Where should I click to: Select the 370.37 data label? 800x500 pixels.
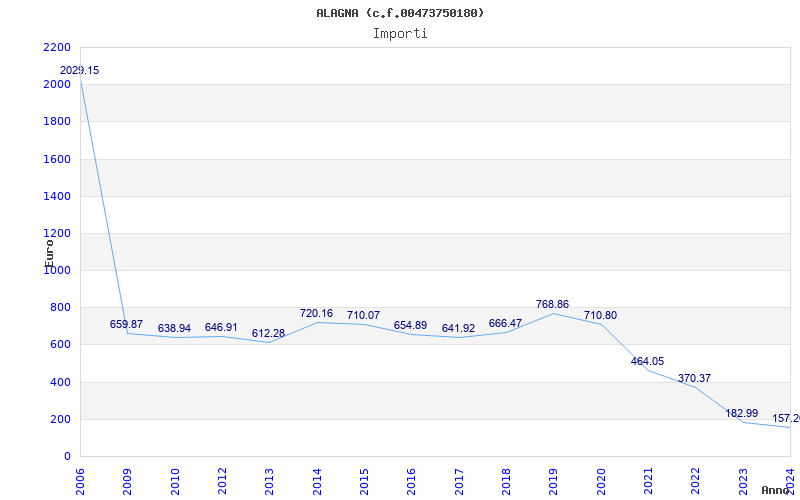click(x=694, y=379)
